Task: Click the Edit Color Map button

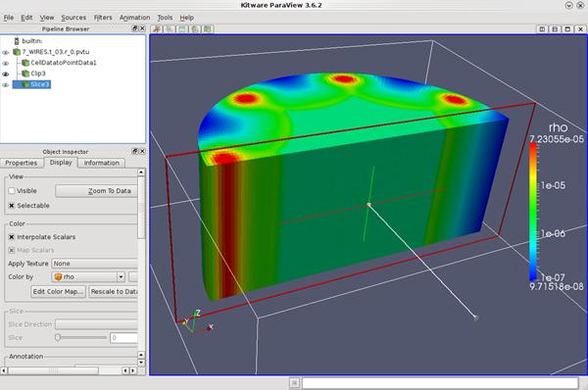Action: (58, 292)
